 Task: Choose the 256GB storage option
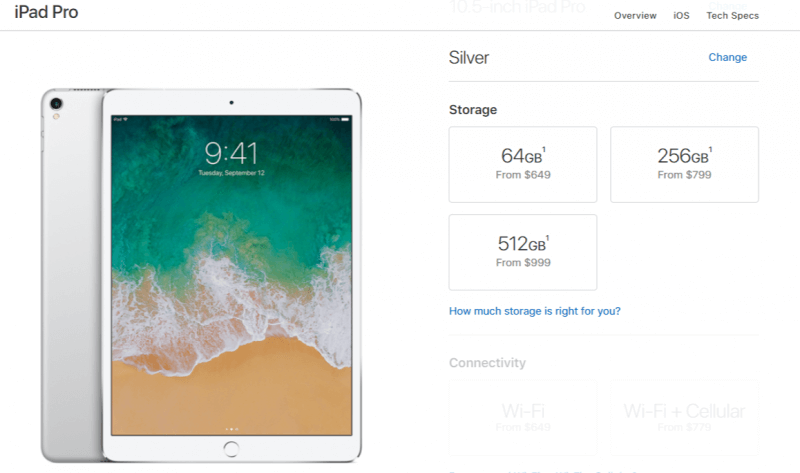pos(684,164)
